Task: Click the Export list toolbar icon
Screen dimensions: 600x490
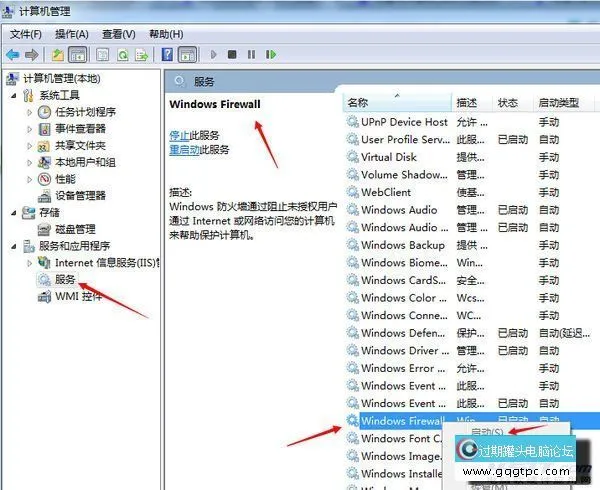Action: point(142,55)
